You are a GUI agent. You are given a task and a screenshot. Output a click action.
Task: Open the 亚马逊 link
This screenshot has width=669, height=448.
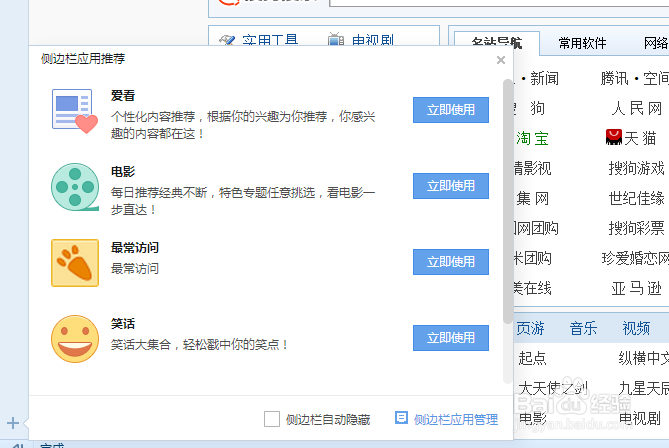pyautogui.click(x=637, y=288)
